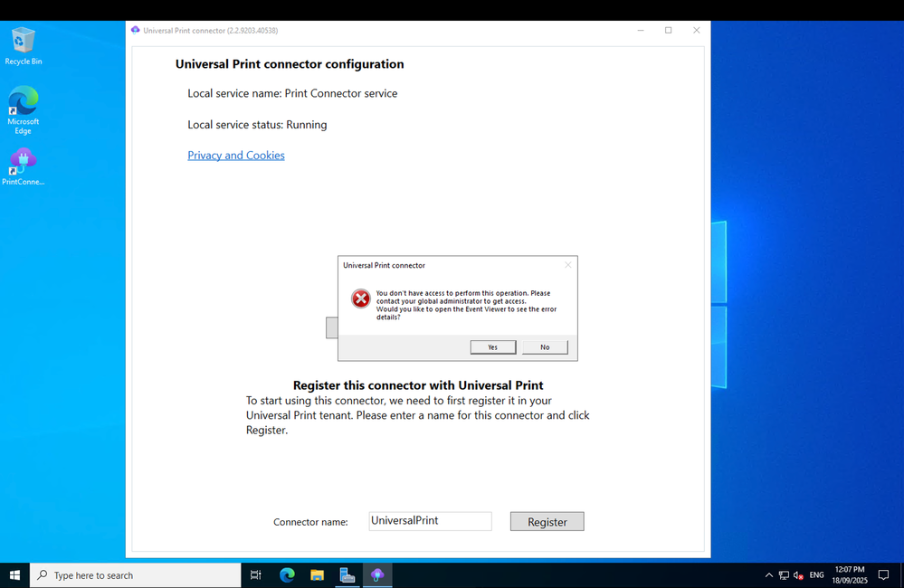Click the Connector name input field
The width and height of the screenshot is (904, 588).
pos(430,521)
